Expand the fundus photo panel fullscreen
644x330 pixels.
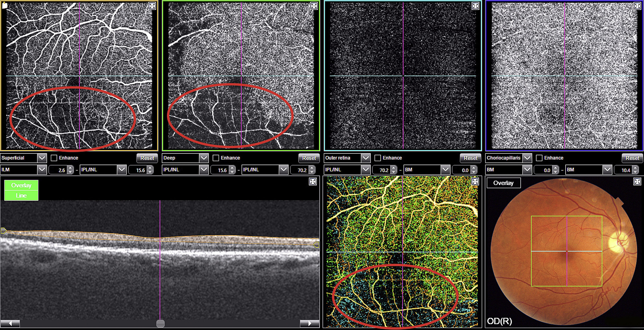(x=637, y=182)
